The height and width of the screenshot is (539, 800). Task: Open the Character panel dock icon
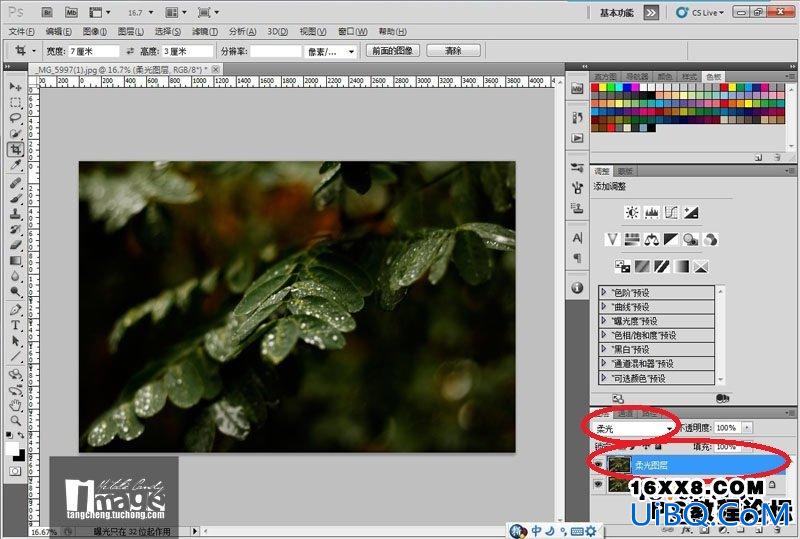(x=577, y=238)
